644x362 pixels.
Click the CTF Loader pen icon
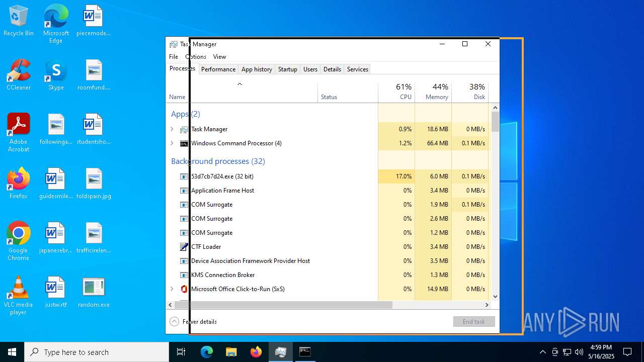tap(184, 247)
